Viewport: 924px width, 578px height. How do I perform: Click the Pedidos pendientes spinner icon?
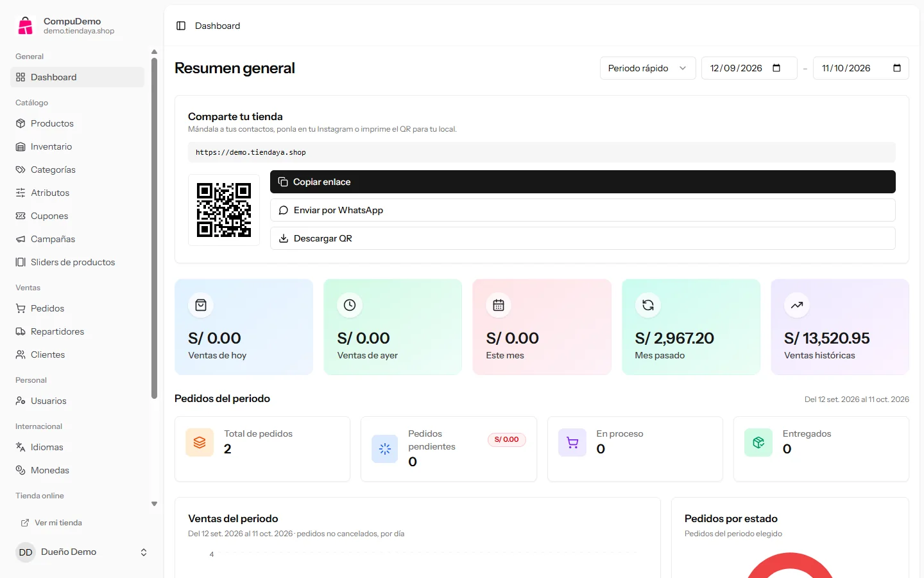pos(385,449)
